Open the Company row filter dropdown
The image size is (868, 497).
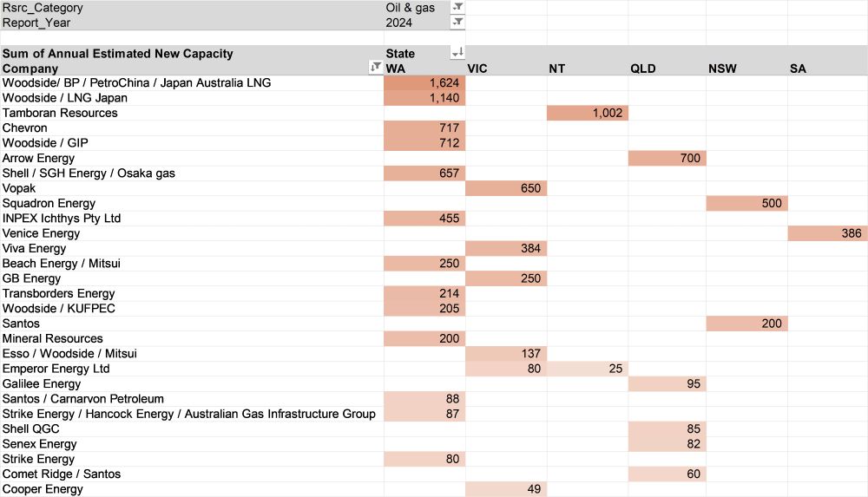tap(376, 68)
